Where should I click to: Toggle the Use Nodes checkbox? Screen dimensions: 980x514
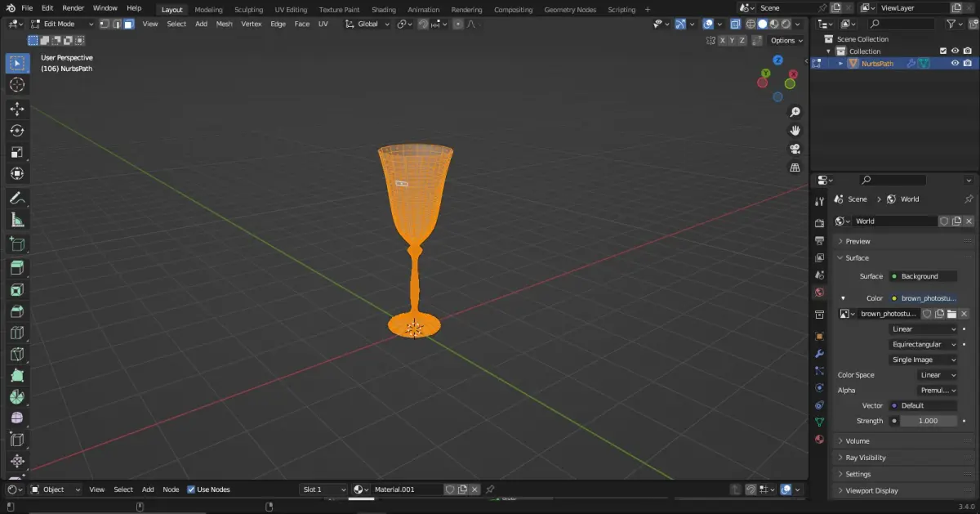pos(191,489)
